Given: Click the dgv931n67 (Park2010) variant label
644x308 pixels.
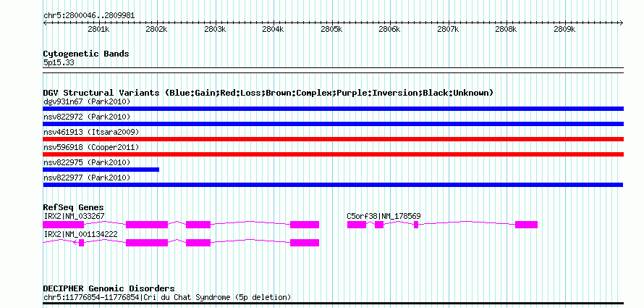Looking at the screenshot, I should [x=87, y=101].
